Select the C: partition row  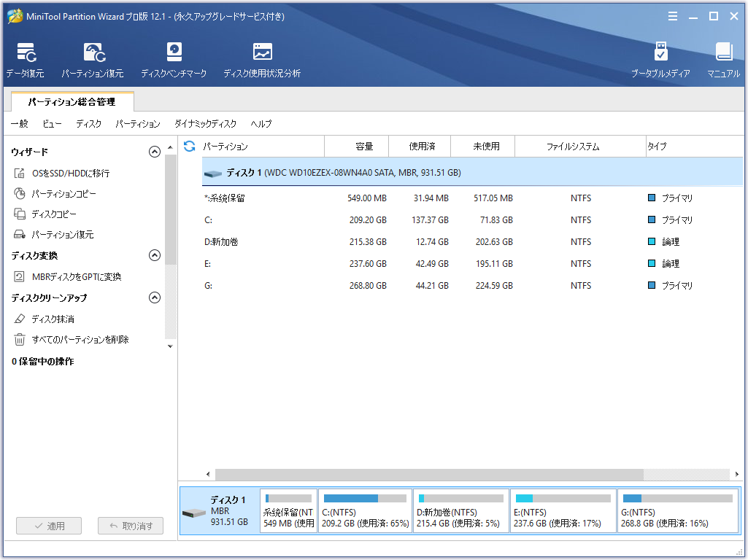click(472, 219)
